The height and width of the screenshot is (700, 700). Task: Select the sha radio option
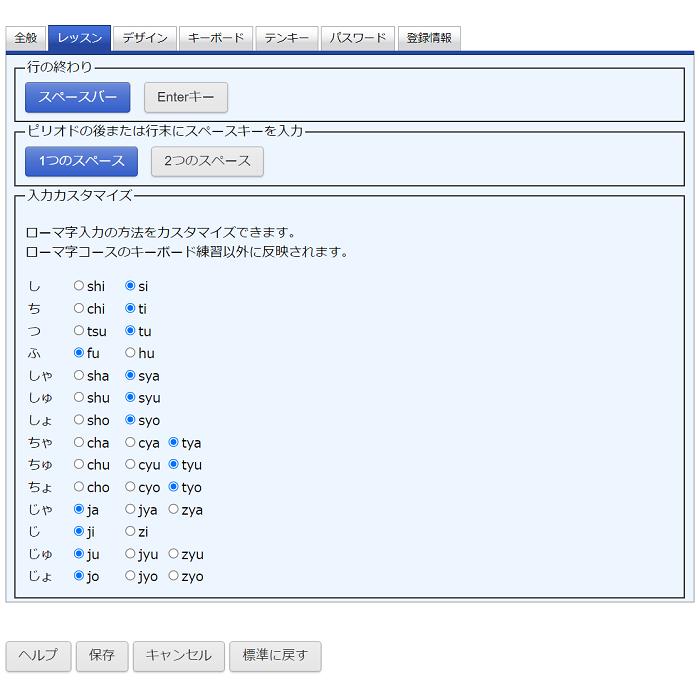(x=79, y=375)
